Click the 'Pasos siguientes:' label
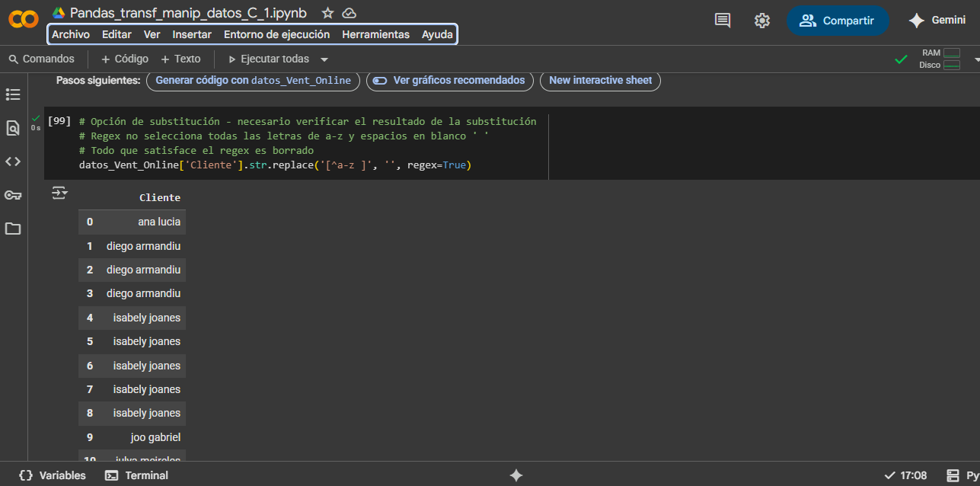Screen dimensions: 980x486 tap(98, 80)
